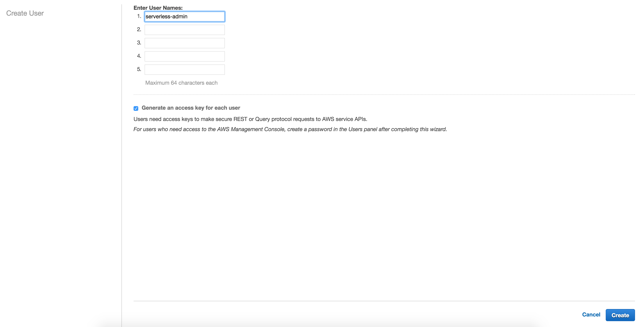
Task: Click the 'Users need access keys' description sentence
Action: [250, 119]
